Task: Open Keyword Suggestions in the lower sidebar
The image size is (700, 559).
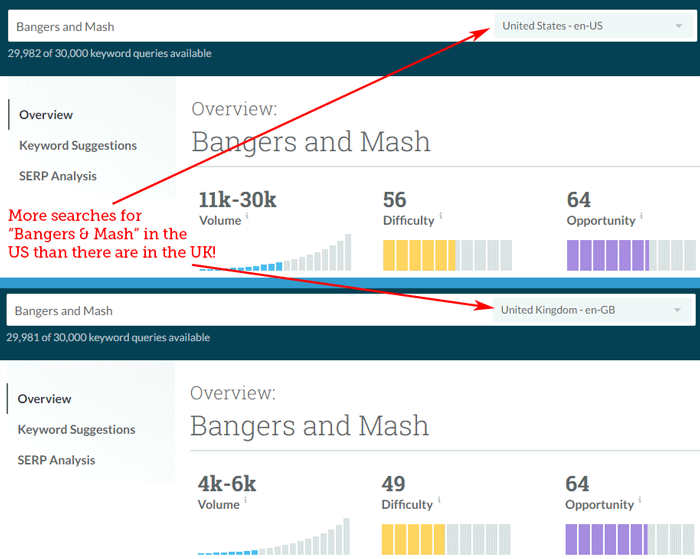Action: coord(77,430)
